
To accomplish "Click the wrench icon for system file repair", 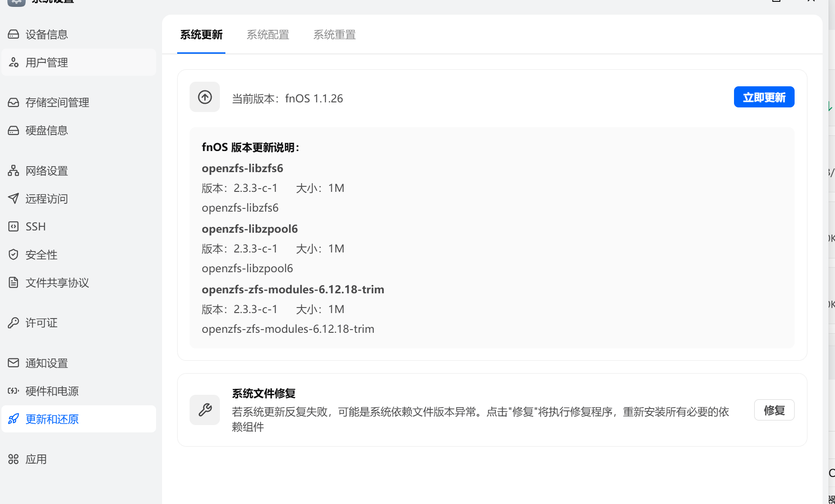I will click(x=205, y=410).
